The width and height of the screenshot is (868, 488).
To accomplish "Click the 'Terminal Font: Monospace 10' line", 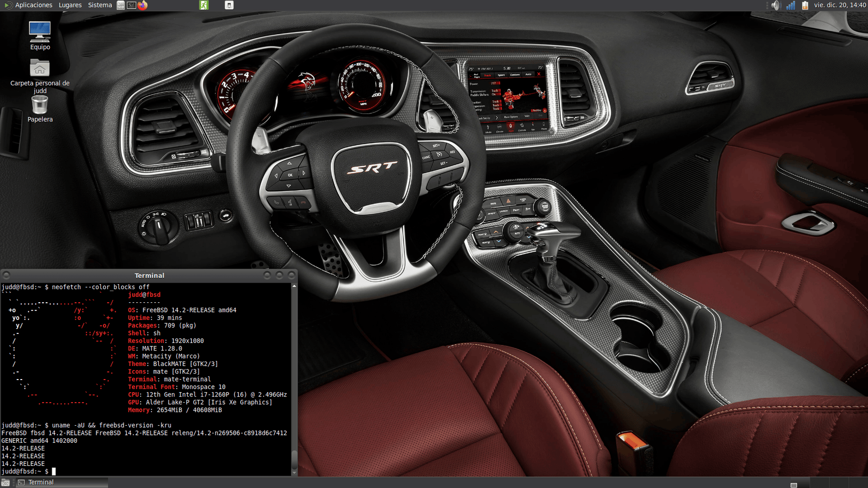I will pos(176,387).
